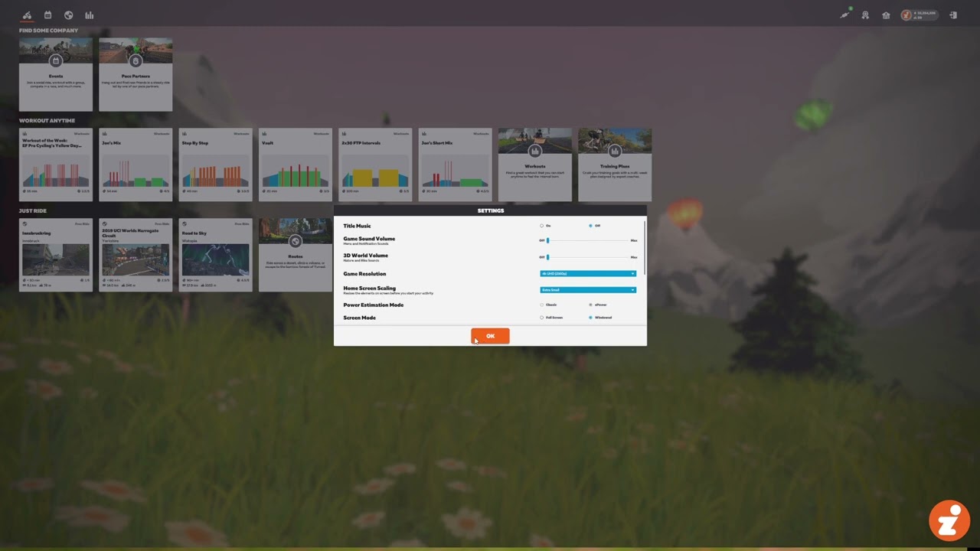980x551 pixels.
Task: Open the achievements badge ribbon icon
Action: coord(865,15)
